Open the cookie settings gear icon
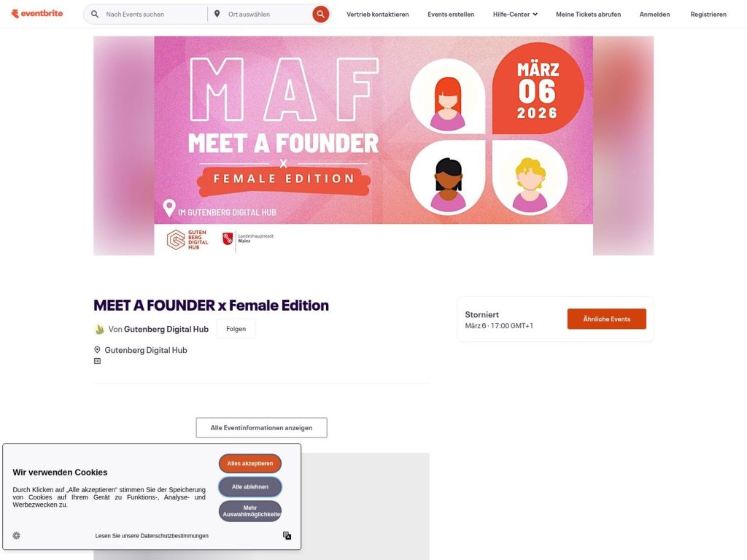 (16, 535)
